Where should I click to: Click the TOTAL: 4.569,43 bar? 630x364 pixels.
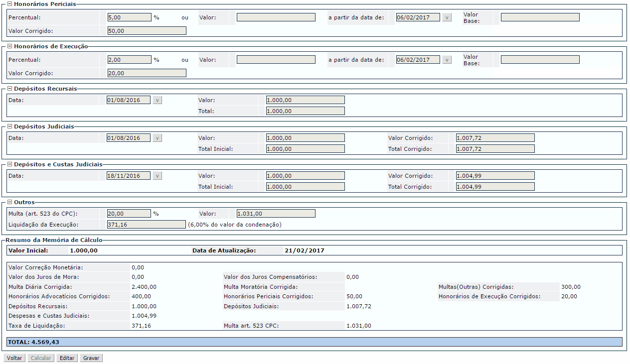click(315, 342)
